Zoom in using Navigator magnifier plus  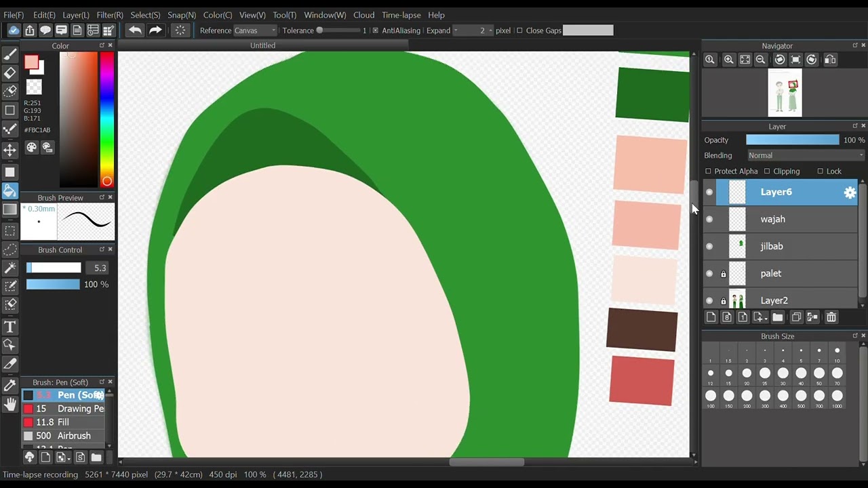(x=729, y=60)
